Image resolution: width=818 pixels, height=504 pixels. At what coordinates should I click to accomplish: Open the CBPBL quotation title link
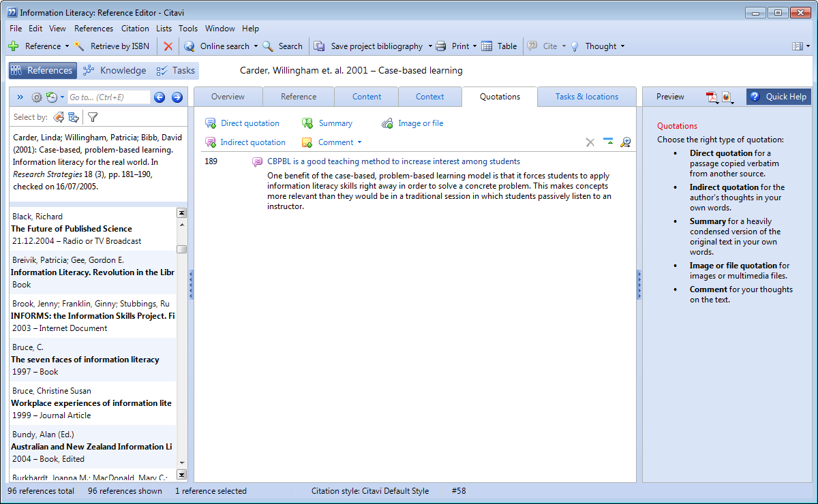pyautogui.click(x=393, y=161)
